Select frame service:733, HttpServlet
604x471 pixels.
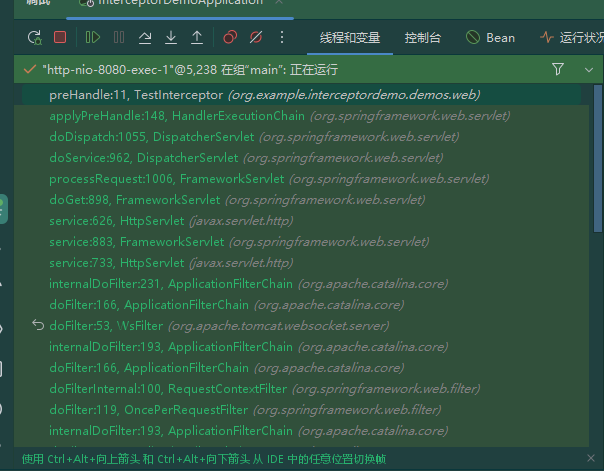pos(301,263)
